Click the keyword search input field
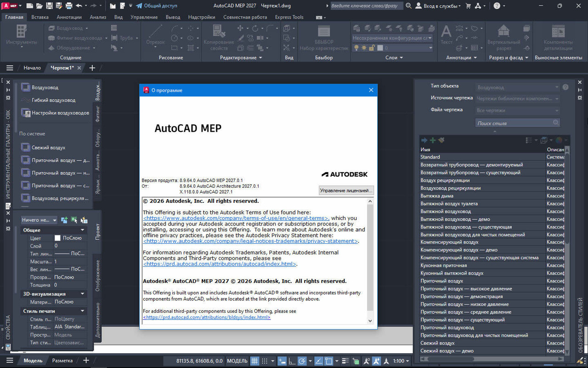The height and width of the screenshot is (368, 588). pyautogui.click(x=366, y=6)
